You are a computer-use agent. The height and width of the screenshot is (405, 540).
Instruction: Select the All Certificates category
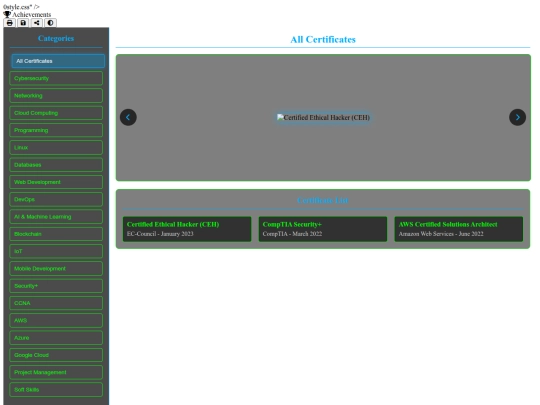tap(58, 61)
